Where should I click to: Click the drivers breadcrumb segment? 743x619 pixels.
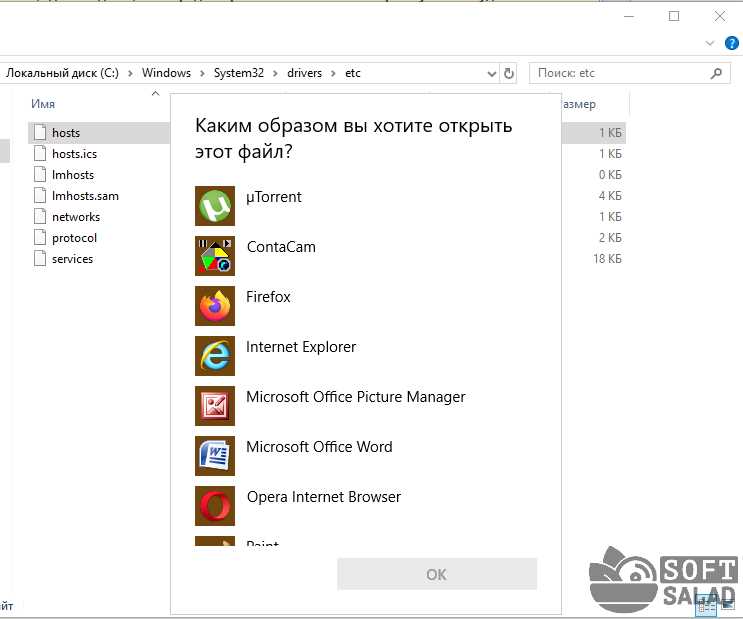[x=304, y=74]
